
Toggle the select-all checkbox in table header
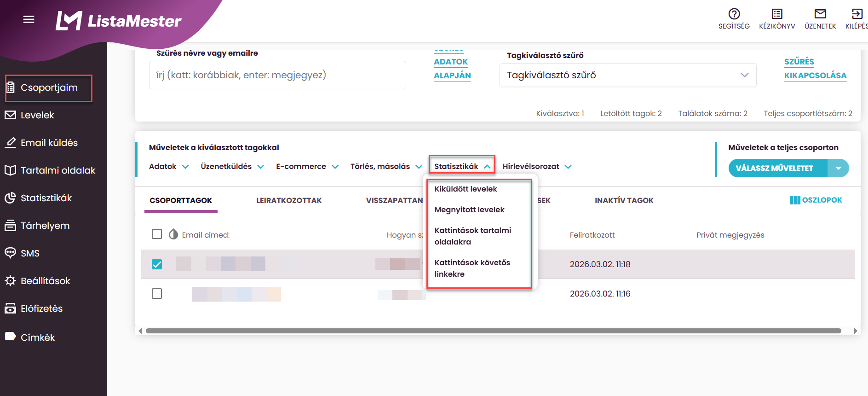coord(157,234)
